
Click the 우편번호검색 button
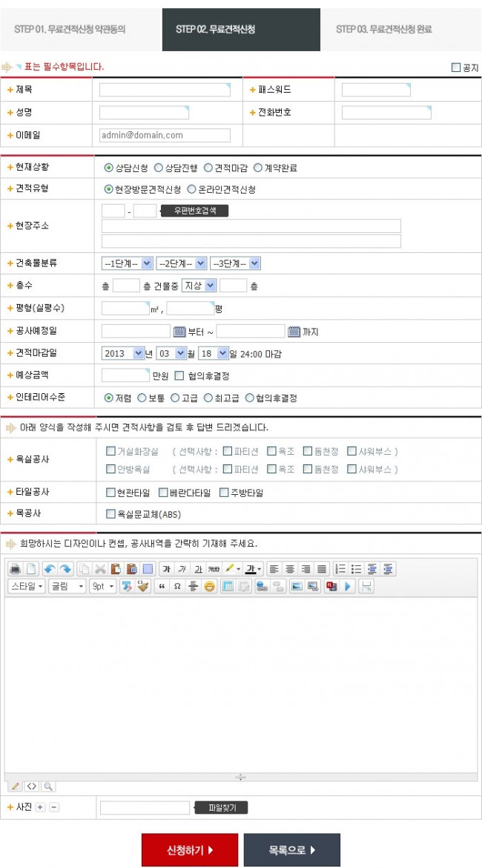coord(194,211)
